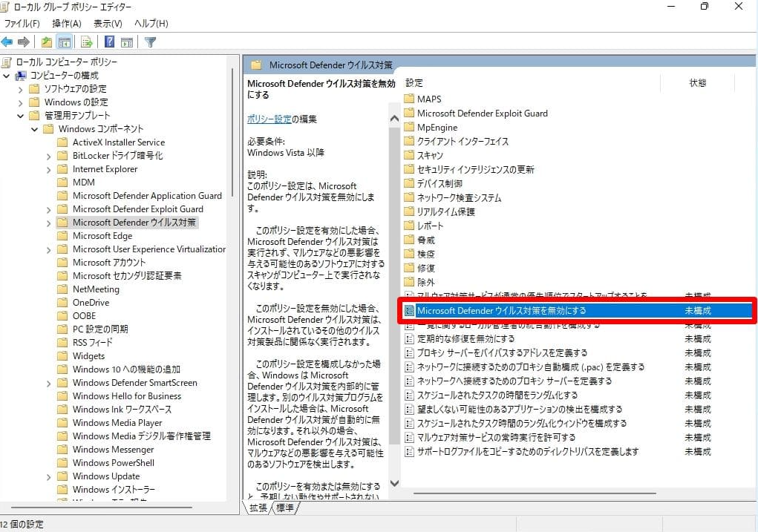
Task: Select Microsoft Edge in tree
Action: [102, 236]
